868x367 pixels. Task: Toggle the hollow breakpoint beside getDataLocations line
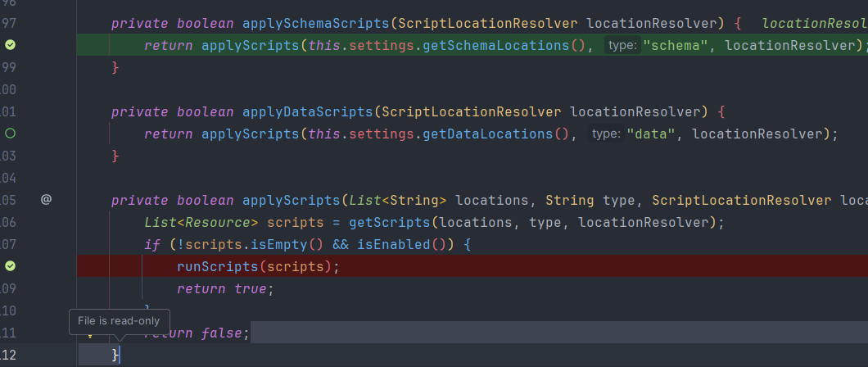pyautogui.click(x=10, y=134)
